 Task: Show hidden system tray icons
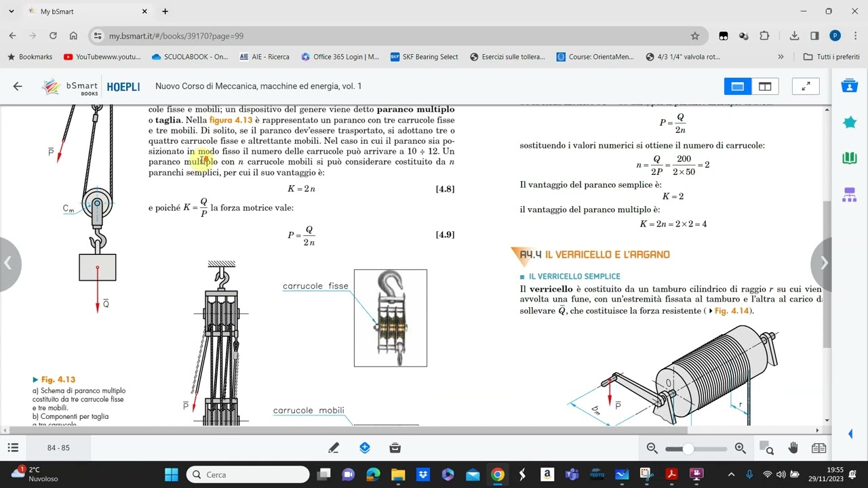point(731,474)
